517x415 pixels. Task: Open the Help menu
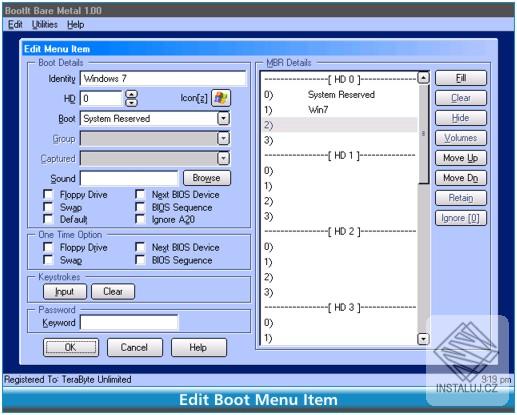pos(75,25)
